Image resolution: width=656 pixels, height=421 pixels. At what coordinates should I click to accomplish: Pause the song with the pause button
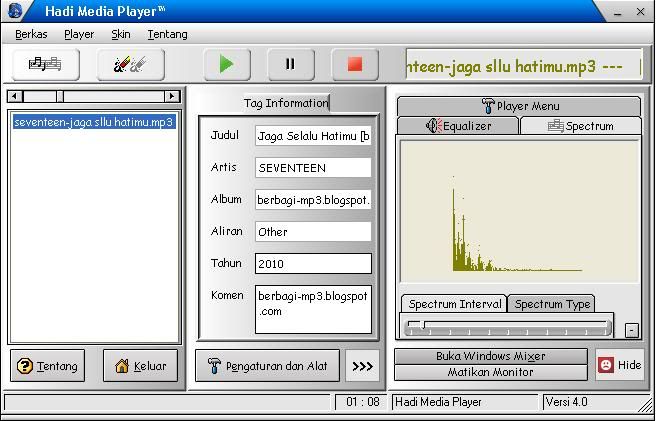[291, 64]
